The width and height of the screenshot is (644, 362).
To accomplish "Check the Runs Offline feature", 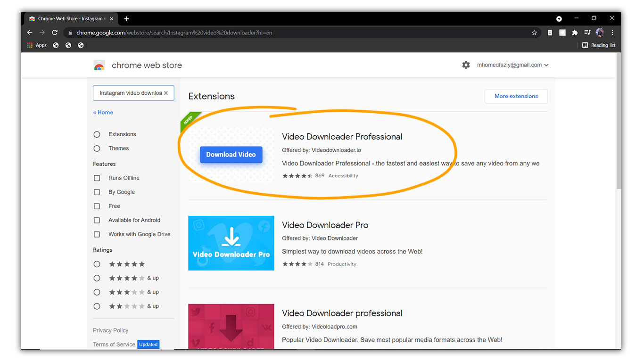I will pyautogui.click(x=97, y=178).
